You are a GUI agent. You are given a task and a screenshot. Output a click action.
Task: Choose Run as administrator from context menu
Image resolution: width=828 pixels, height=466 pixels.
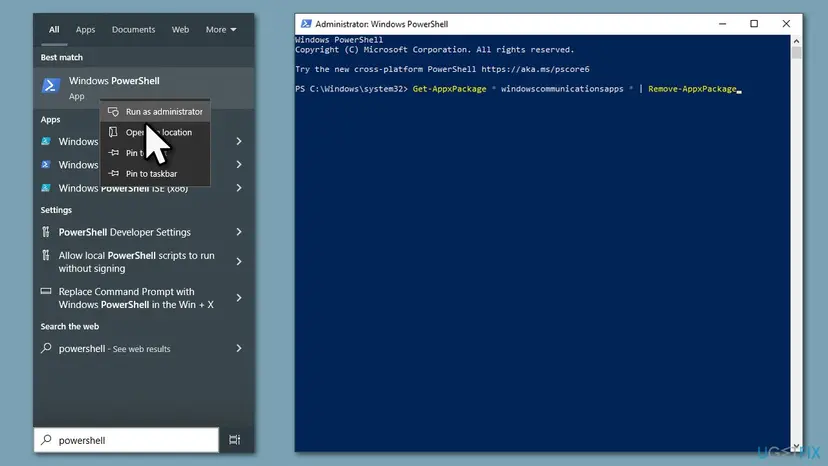[x=155, y=111]
